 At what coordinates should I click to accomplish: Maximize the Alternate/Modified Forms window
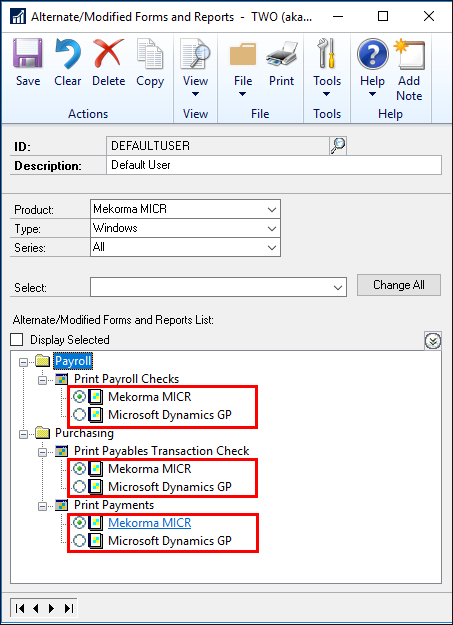(x=383, y=16)
